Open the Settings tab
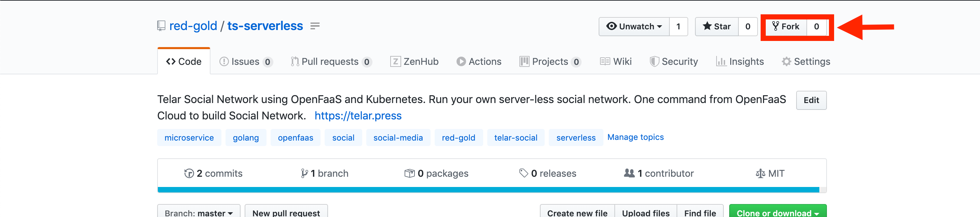The image size is (980, 217). [806, 61]
